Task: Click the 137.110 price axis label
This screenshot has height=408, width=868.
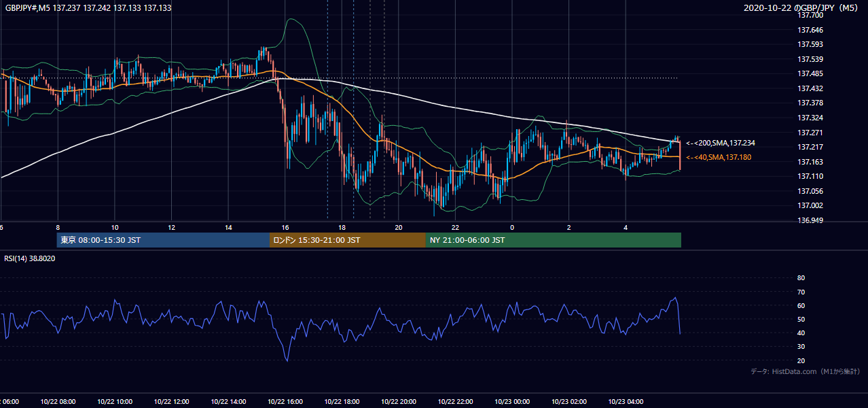Action: pos(811,176)
